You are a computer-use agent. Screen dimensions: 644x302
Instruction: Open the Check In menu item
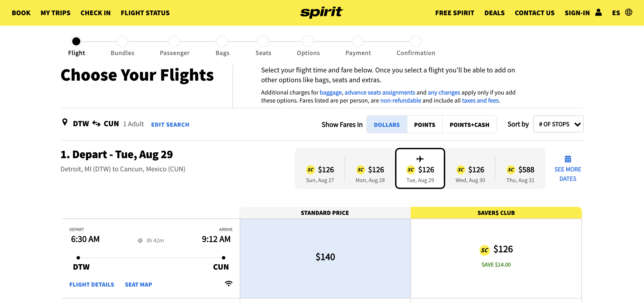click(95, 13)
